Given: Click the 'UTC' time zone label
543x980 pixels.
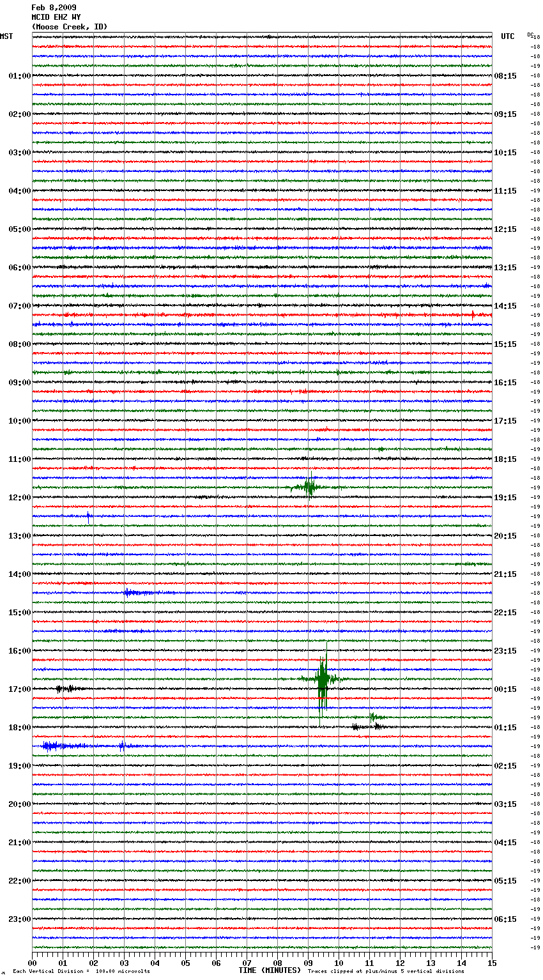Looking at the screenshot, I should [x=508, y=36].
